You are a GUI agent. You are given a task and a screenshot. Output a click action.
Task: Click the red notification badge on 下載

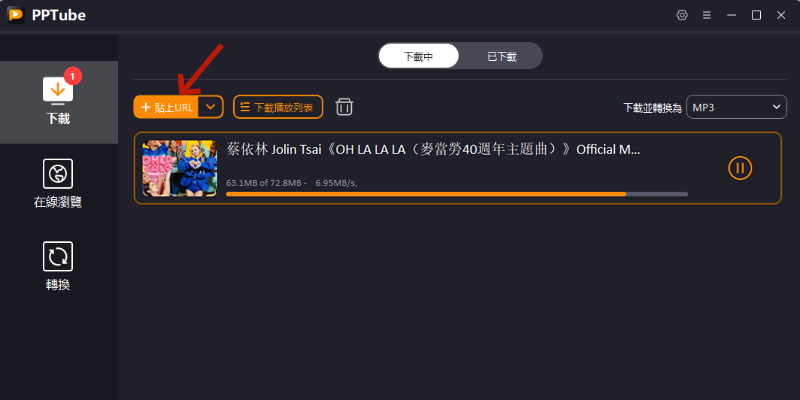(72, 77)
